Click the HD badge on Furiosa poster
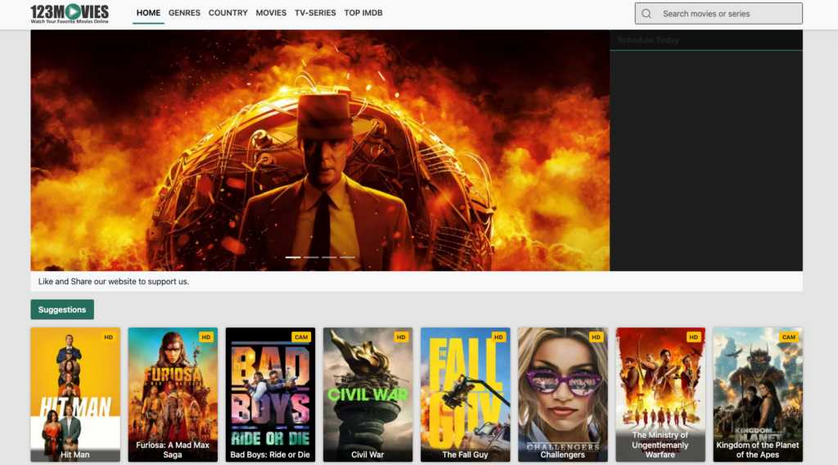The height and width of the screenshot is (465, 838). coord(206,337)
